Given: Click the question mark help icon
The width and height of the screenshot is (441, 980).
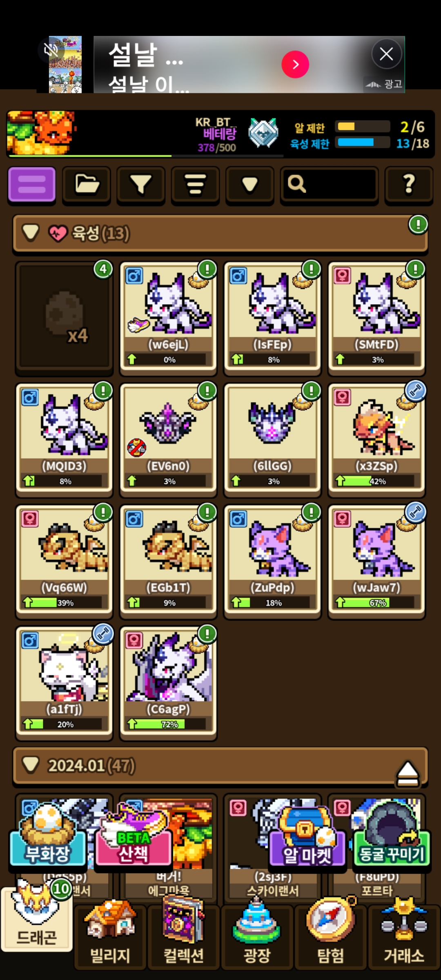Looking at the screenshot, I should pyautogui.click(x=409, y=184).
